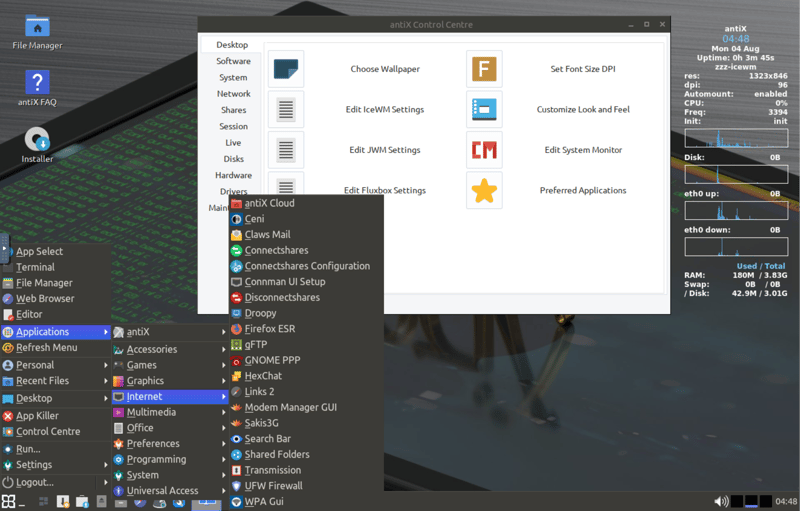Viewport: 800px width, 511px height.
Task: Click the volume speaker icon in tray
Action: 720,501
